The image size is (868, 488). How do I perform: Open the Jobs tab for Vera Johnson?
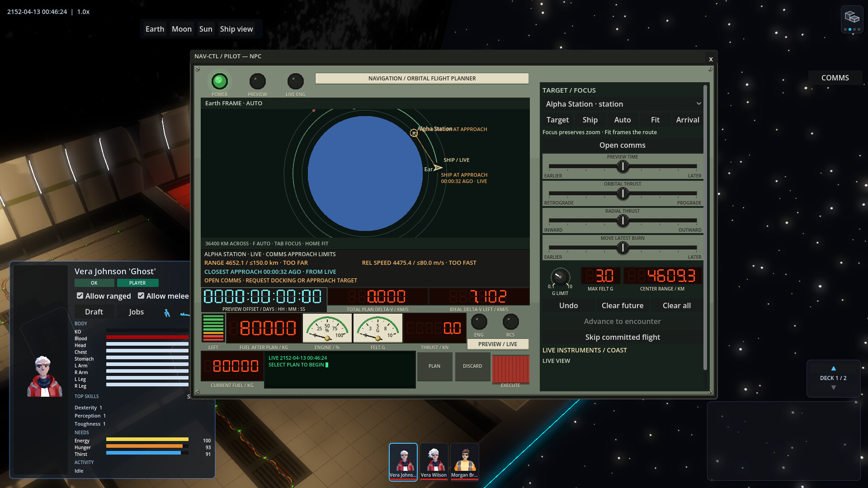tap(136, 312)
